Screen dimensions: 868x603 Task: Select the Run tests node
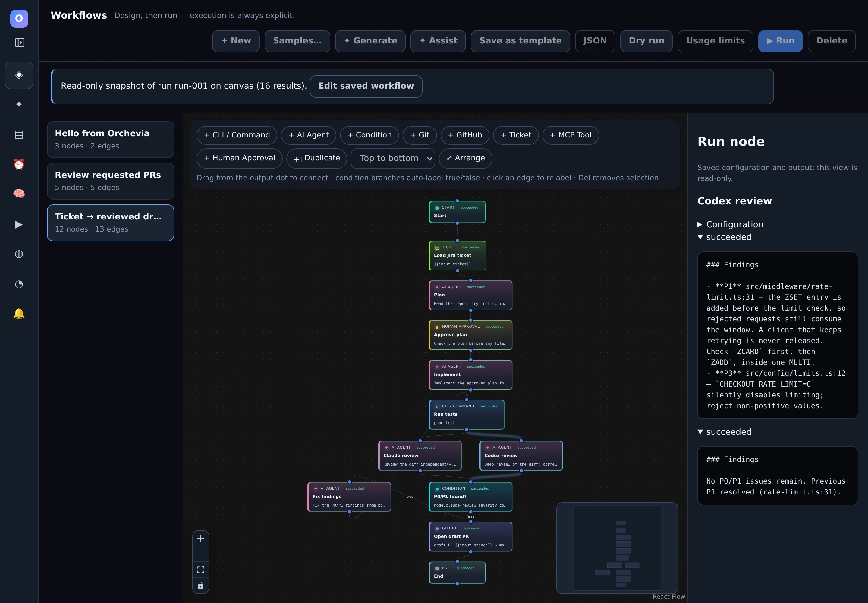(467, 415)
